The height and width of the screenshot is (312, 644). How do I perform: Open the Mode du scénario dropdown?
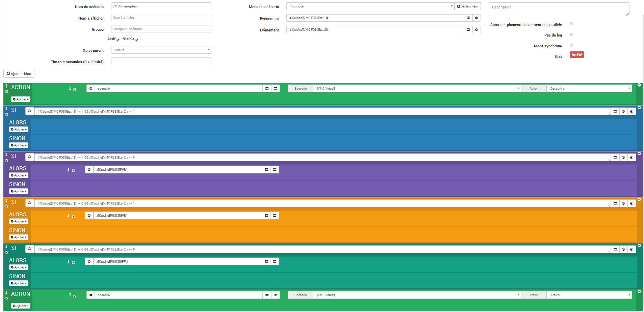pos(370,6)
